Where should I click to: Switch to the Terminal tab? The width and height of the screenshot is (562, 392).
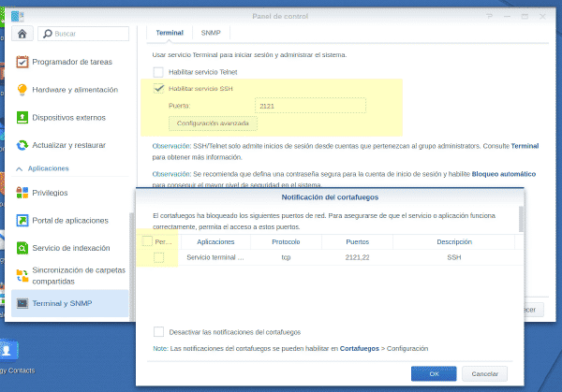(170, 33)
